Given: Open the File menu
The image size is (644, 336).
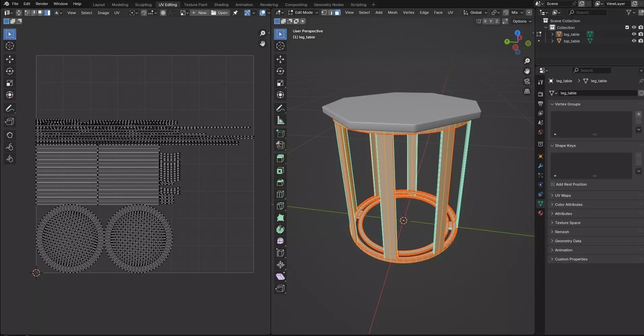Looking at the screenshot, I should tap(15, 4).
